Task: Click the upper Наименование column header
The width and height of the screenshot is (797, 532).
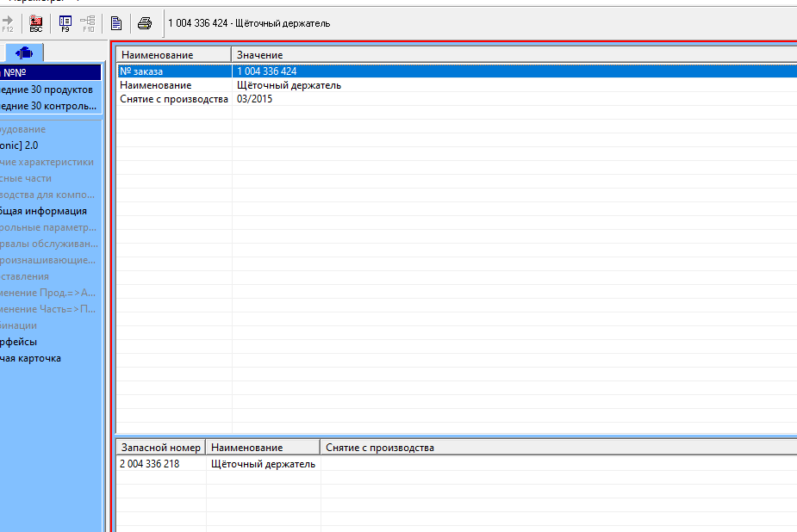Action: click(174, 55)
